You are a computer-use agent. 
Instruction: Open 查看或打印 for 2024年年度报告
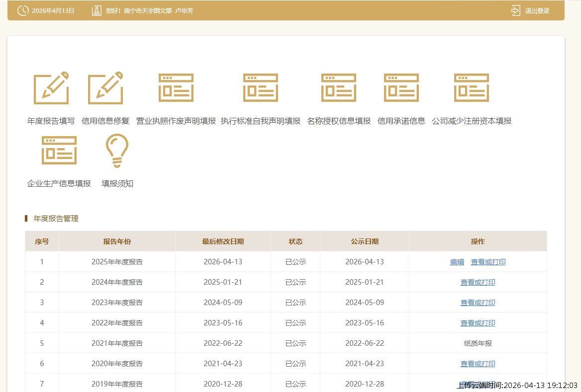tap(478, 282)
